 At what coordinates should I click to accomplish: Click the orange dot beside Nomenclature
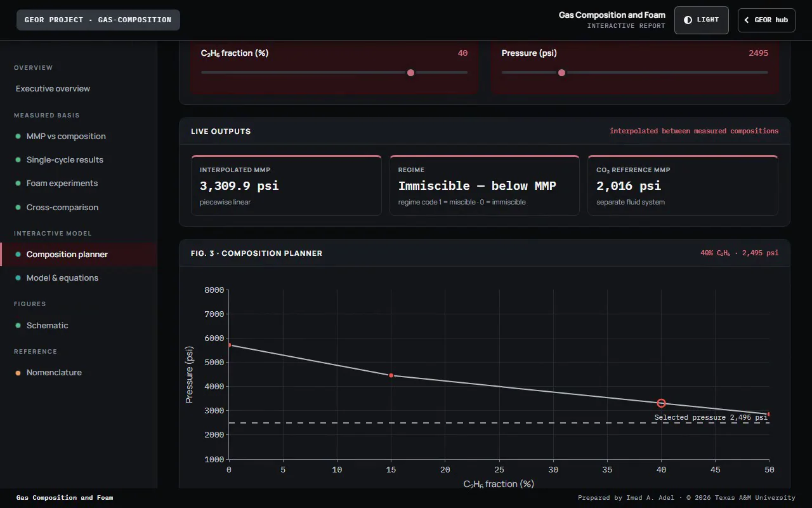[x=18, y=372]
